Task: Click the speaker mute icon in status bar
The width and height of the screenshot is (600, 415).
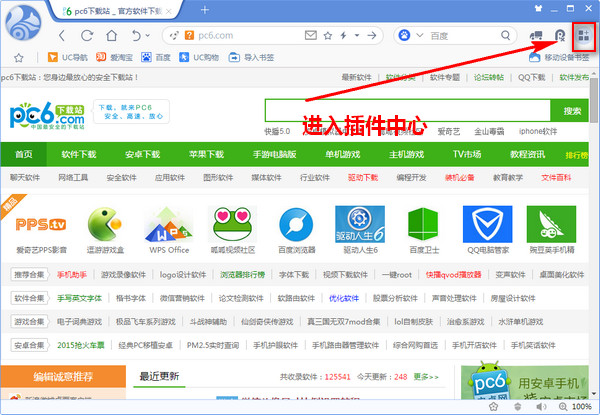Action: (x=541, y=406)
